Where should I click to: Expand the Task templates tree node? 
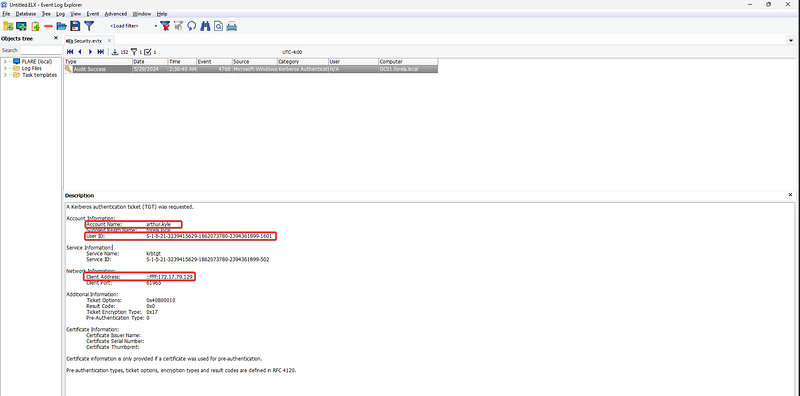pos(5,75)
